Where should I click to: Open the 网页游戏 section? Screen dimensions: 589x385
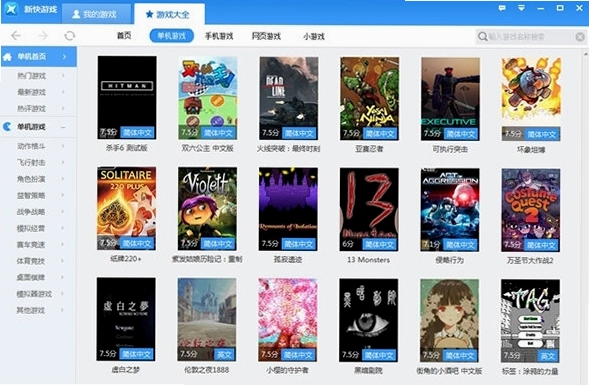266,36
